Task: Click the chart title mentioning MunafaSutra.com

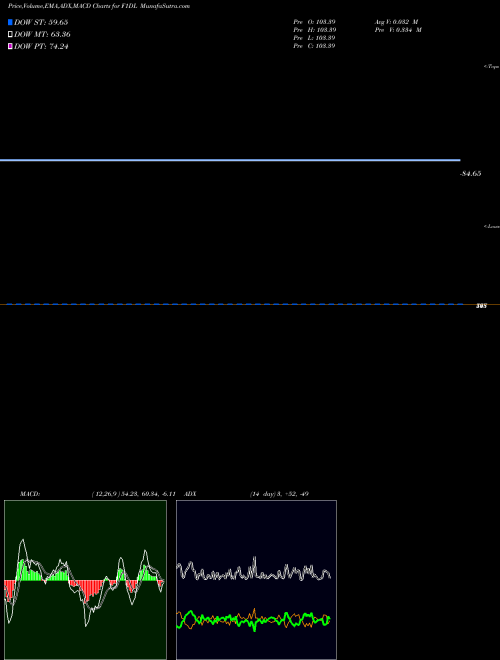Action: click(99, 6)
